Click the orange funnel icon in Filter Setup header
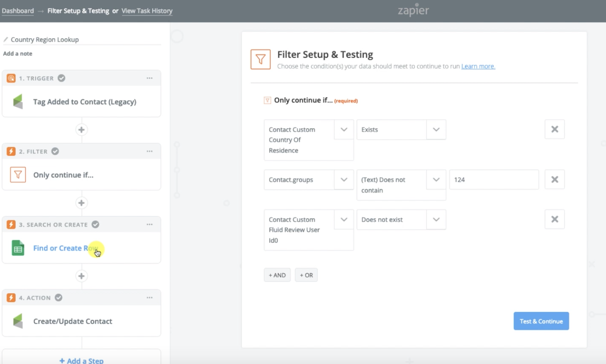Viewport: 606px width, 364px height. pyautogui.click(x=260, y=59)
